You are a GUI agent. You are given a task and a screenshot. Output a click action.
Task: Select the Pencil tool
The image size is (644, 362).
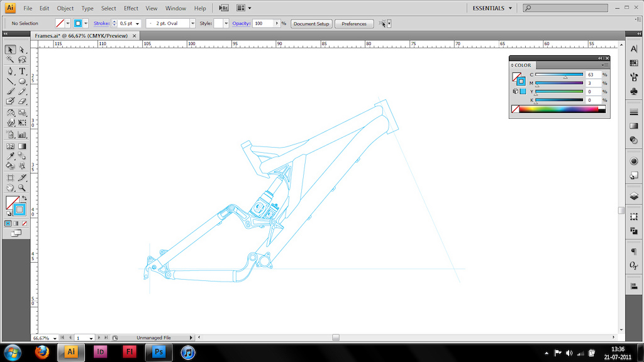(x=22, y=91)
